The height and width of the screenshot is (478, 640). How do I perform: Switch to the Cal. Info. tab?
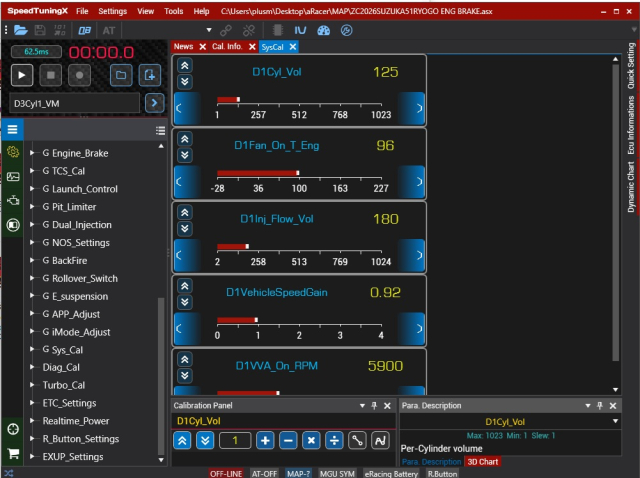[x=227, y=47]
